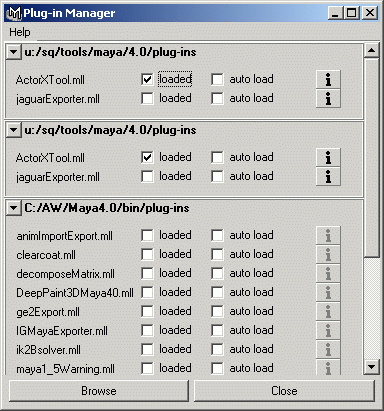Show info for DeepPaint3DMaya40.mll
The width and height of the screenshot is (384, 411).
coord(328,292)
